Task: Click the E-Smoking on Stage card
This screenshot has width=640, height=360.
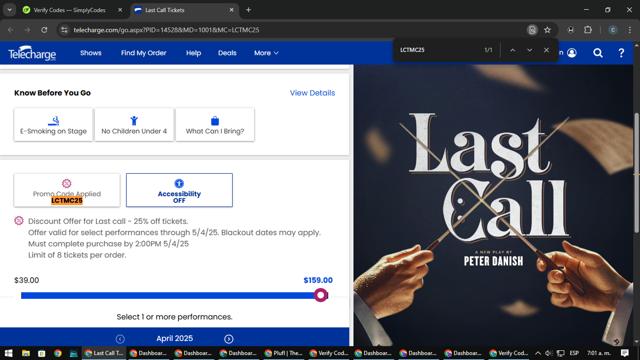Action: (53, 125)
